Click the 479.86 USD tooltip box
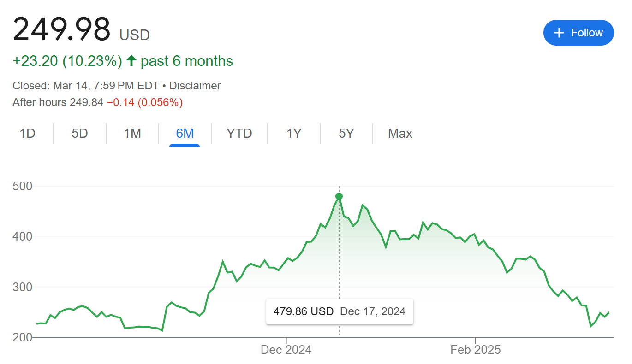 tap(339, 311)
